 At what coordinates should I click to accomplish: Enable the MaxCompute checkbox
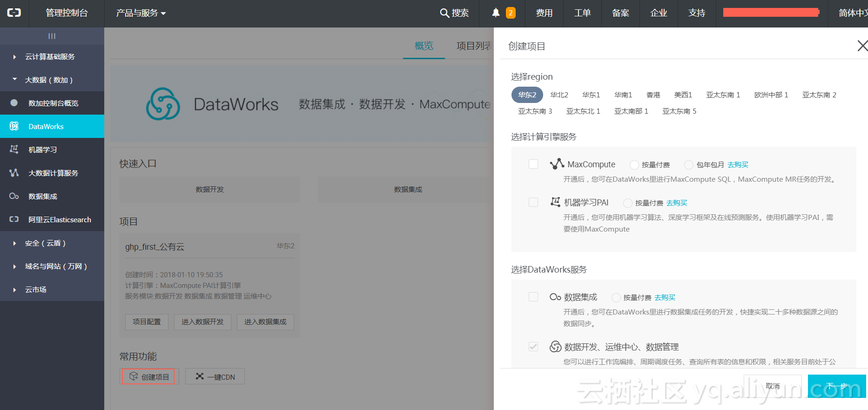[533, 164]
